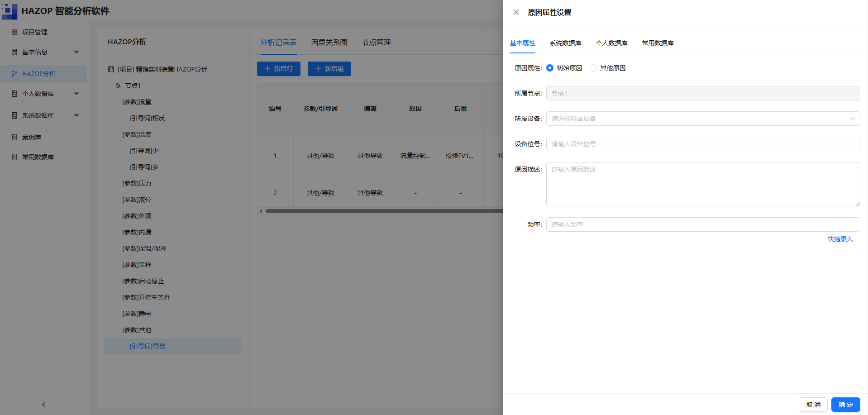Screen dimensions: 868x415
Task: Click the 频率 input field
Action: 703,224
